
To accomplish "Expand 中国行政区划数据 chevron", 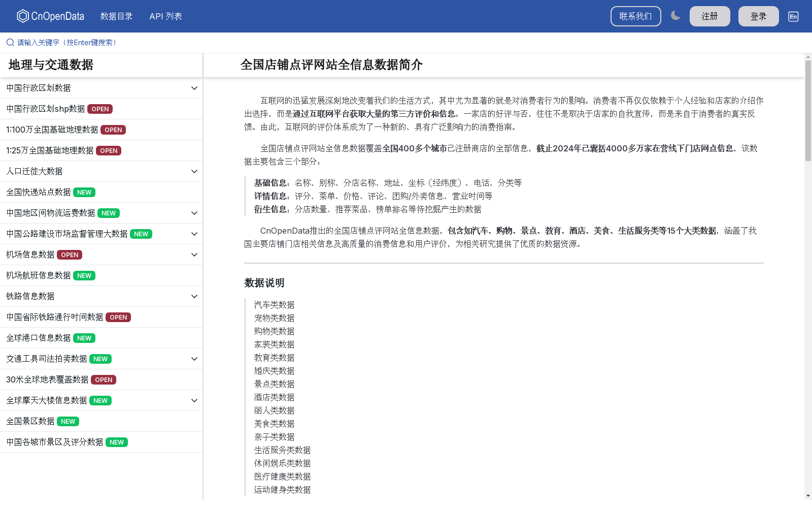I will pos(194,88).
